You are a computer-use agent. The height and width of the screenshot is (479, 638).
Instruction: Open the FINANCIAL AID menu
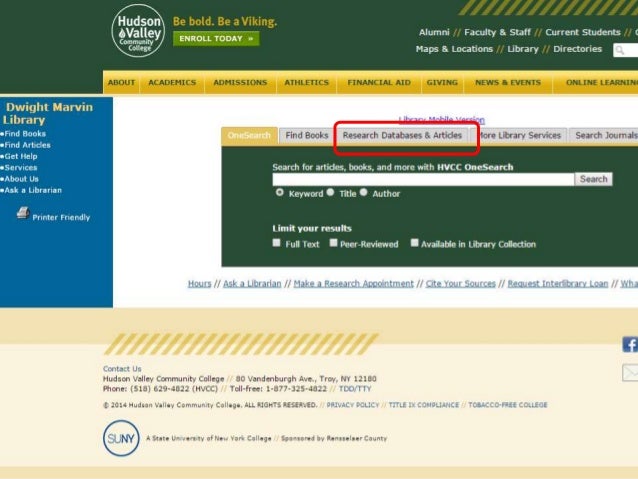(x=379, y=83)
